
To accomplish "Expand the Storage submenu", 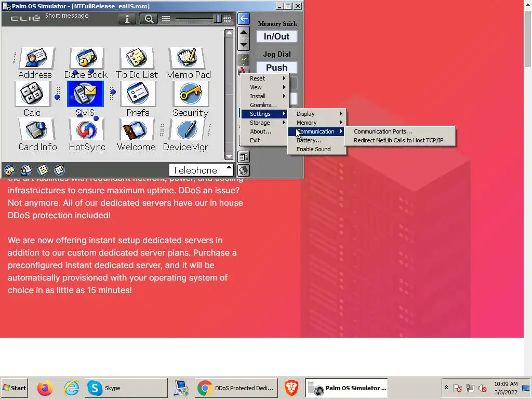I will (x=264, y=123).
